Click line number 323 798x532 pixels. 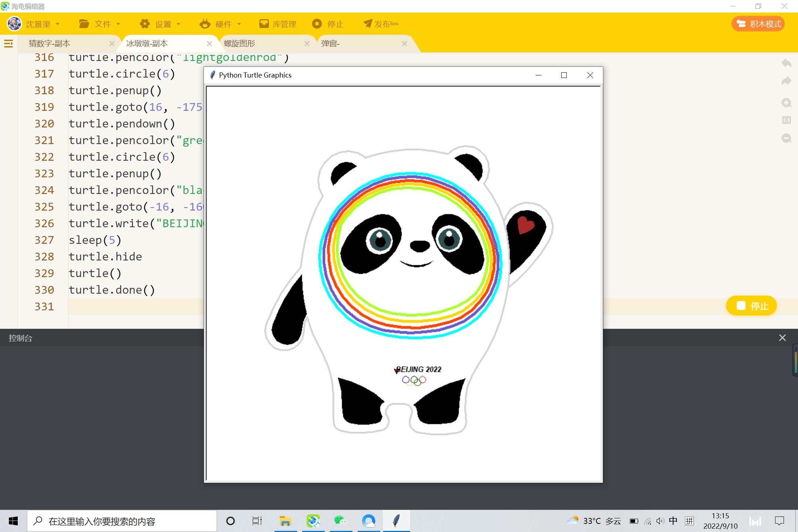pos(44,174)
